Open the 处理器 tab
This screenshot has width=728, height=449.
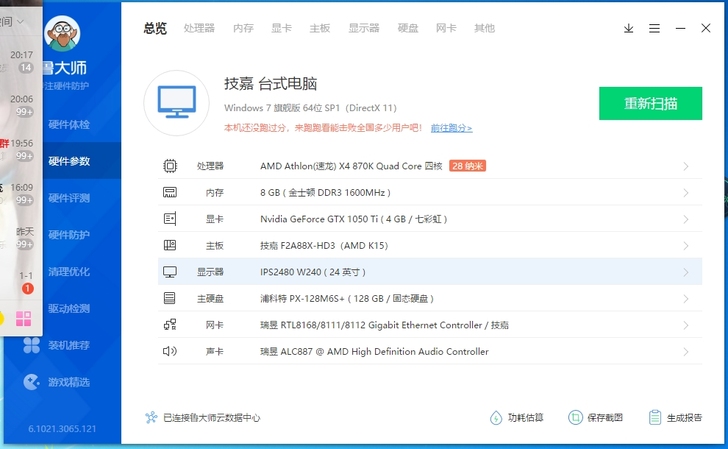pos(199,28)
